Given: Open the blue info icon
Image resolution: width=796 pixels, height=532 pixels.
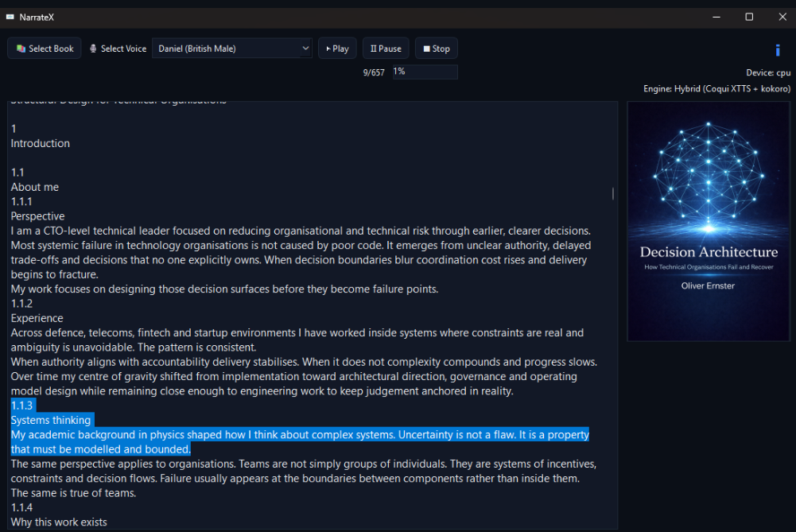Looking at the screenshot, I should pos(777,49).
